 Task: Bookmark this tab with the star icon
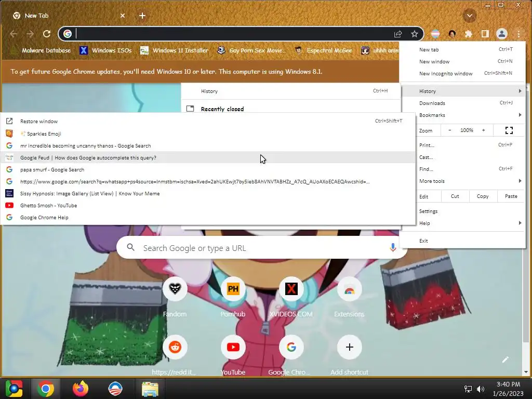(x=414, y=34)
